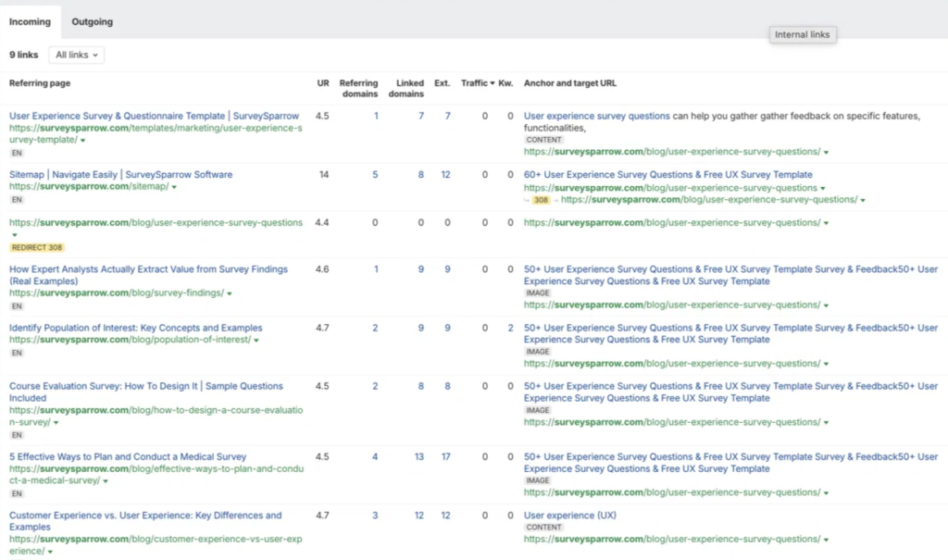
Task: Expand target URL arrow in the redirect 308 row
Action: (x=826, y=224)
